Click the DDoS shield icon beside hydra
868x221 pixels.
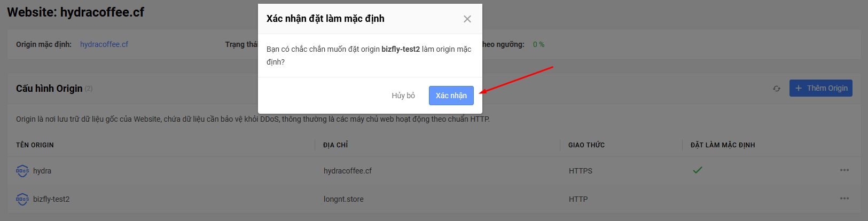[x=22, y=171]
